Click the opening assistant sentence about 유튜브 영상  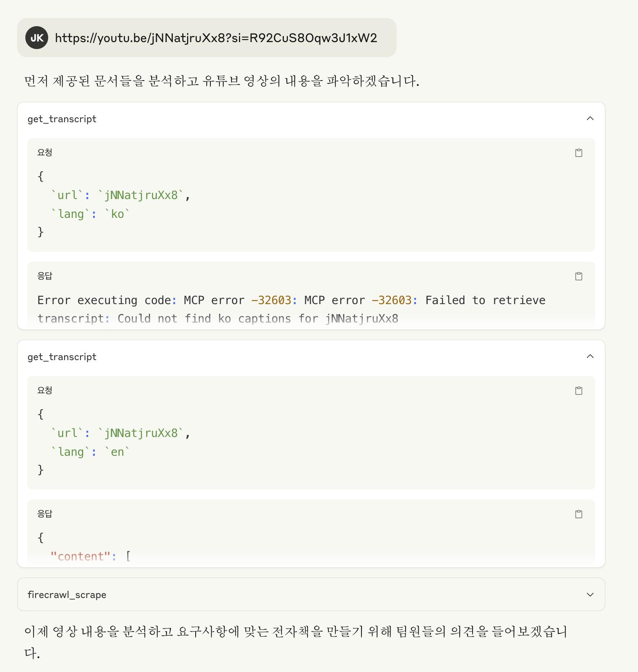click(x=221, y=81)
